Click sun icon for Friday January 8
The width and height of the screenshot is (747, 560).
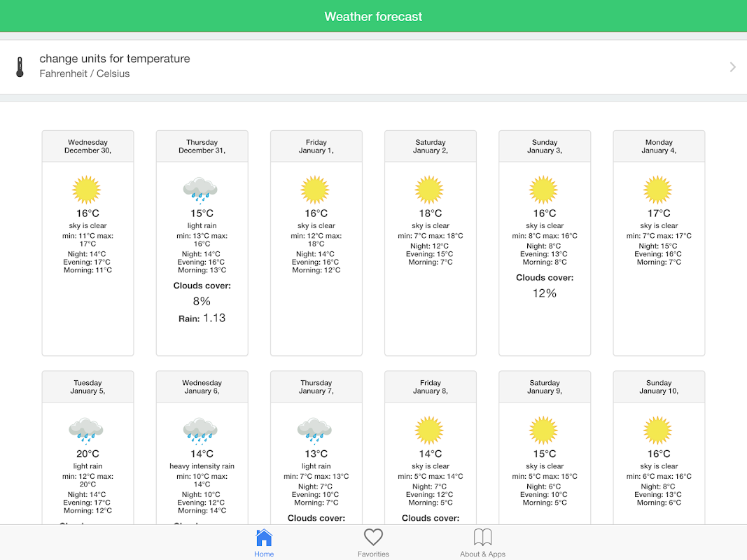coord(429,430)
